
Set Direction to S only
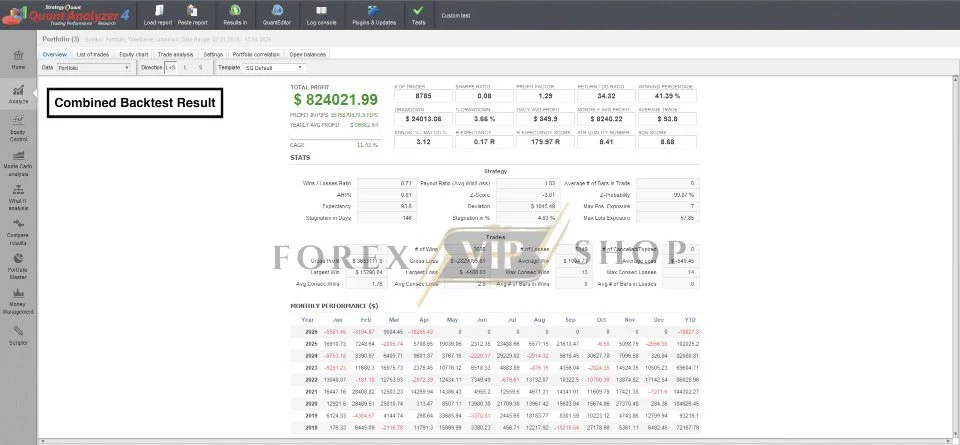point(200,67)
